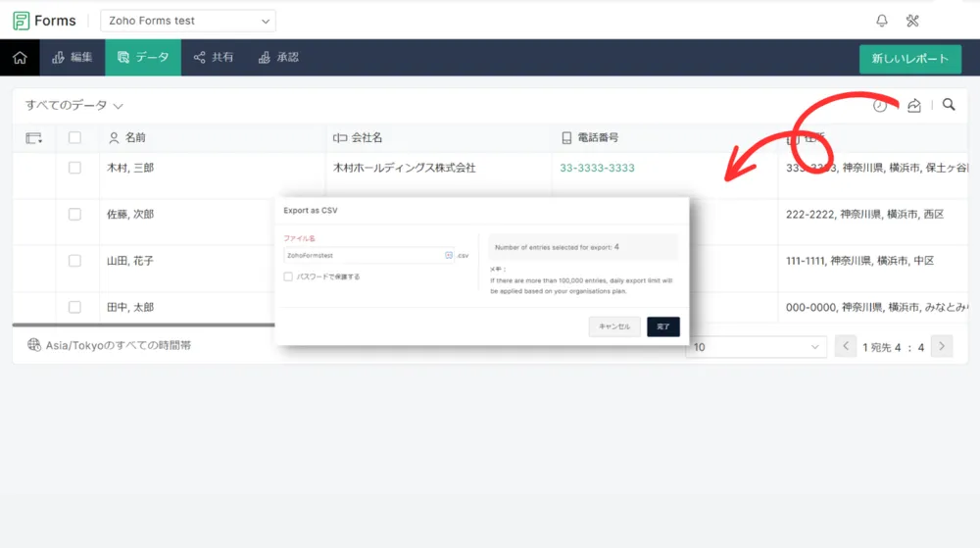
Task: Click address cell starting 000-0000
Action: click(876, 307)
